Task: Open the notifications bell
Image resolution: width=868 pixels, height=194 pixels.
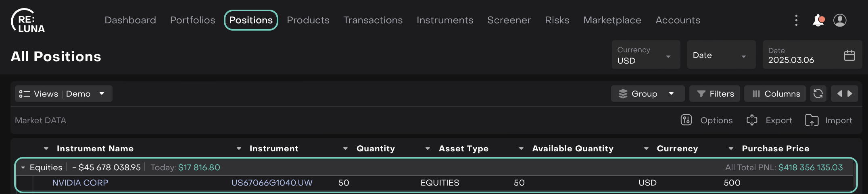Action: (x=818, y=20)
